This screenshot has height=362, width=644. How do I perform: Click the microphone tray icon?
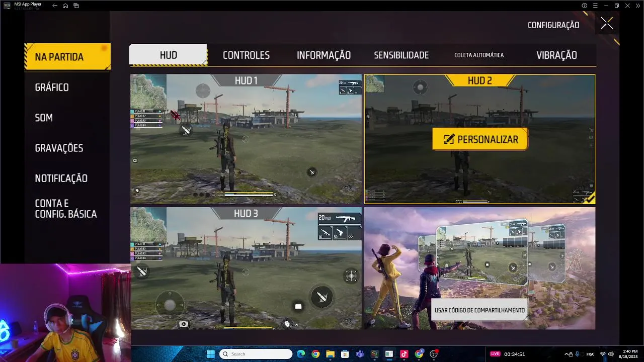pyautogui.click(x=578, y=354)
